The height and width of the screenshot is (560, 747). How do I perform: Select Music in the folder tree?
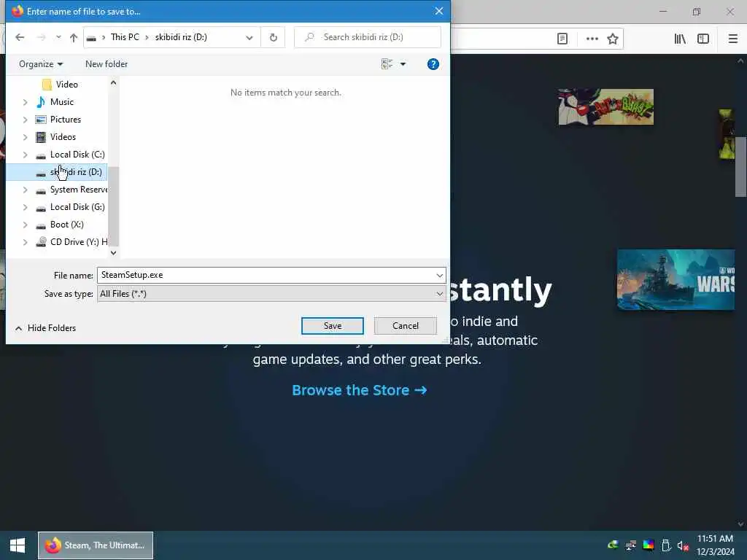54,102
